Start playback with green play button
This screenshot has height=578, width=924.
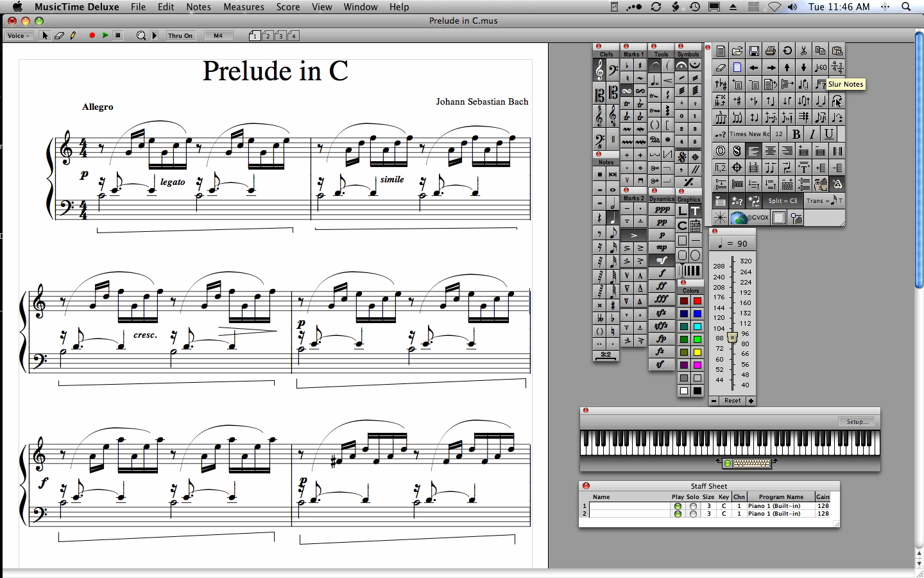pyautogui.click(x=105, y=36)
